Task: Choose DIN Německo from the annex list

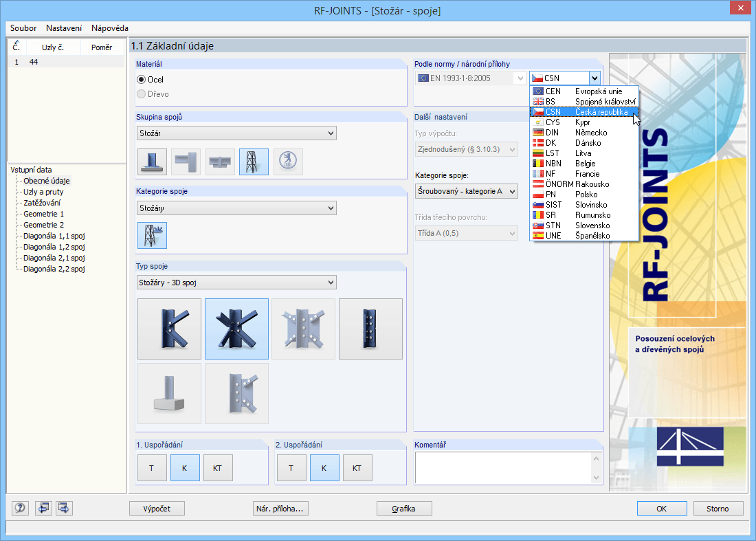Action: click(584, 133)
